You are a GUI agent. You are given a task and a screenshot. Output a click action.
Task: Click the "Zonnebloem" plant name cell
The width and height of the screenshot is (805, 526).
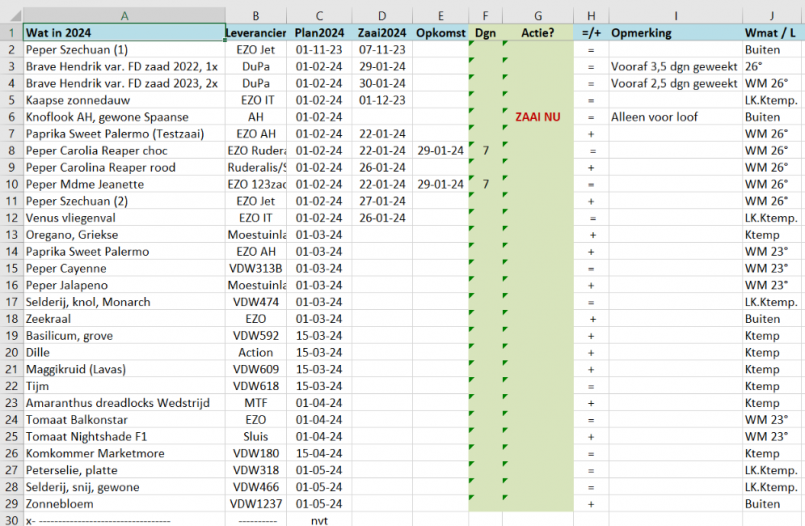click(x=123, y=504)
